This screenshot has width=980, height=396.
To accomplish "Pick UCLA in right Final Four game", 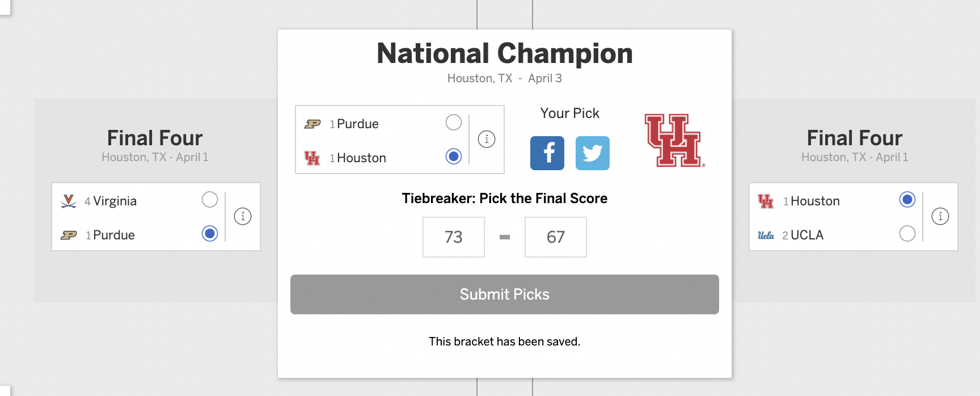I will click(907, 234).
